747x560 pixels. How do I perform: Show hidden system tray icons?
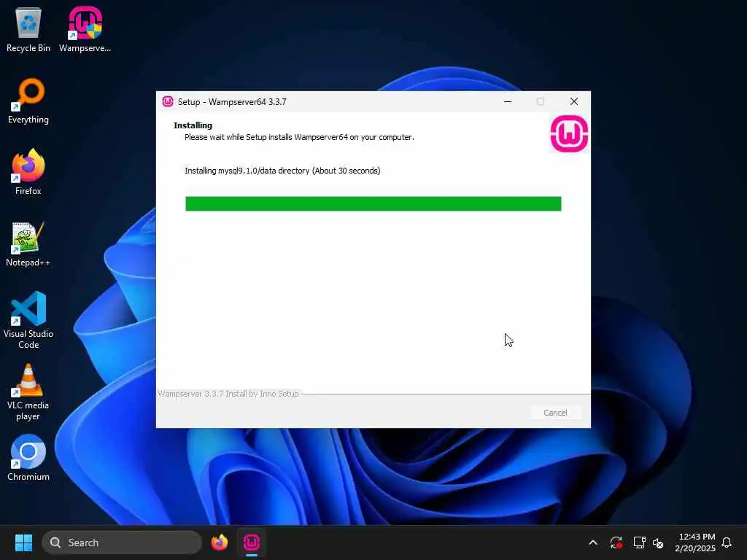click(593, 542)
